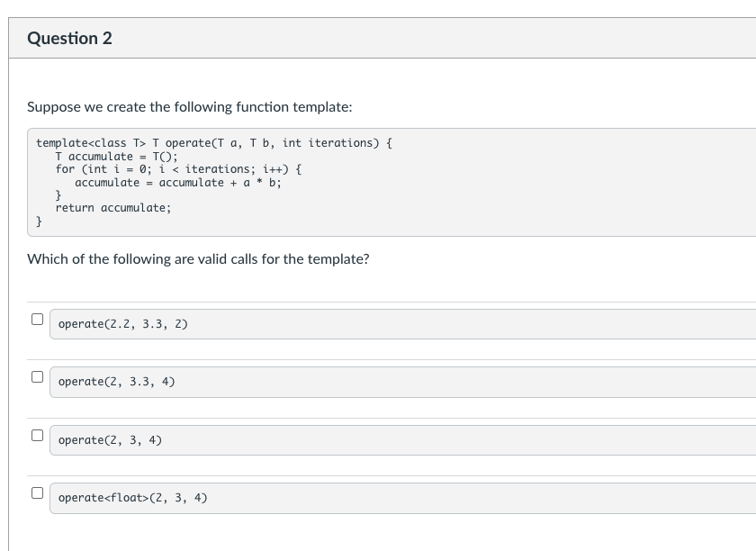
Task: Click the operate<float>(2, 3, 4) answer text
Action: pyautogui.click(x=132, y=498)
